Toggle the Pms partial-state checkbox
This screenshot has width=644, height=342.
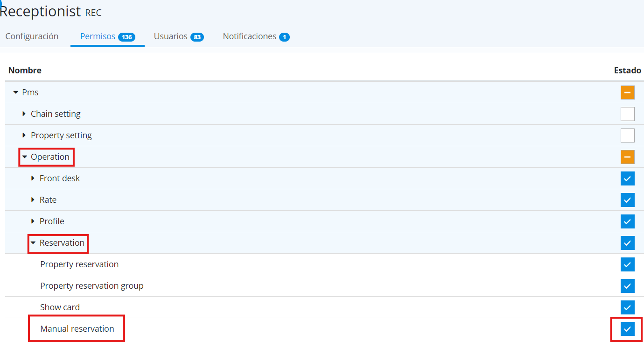click(627, 93)
